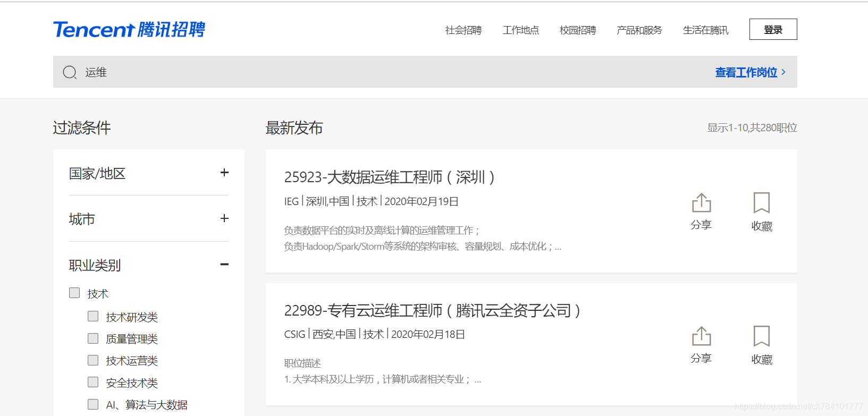Check the 技术研发类 filter
Viewport: 868px width, 416px height.
pyautogui.click(x=93, y=316)
